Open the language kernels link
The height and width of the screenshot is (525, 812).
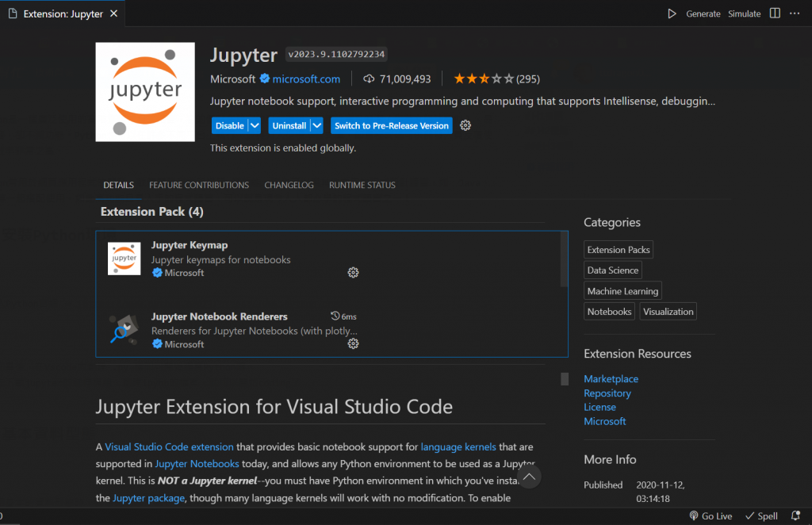(458, 446)
